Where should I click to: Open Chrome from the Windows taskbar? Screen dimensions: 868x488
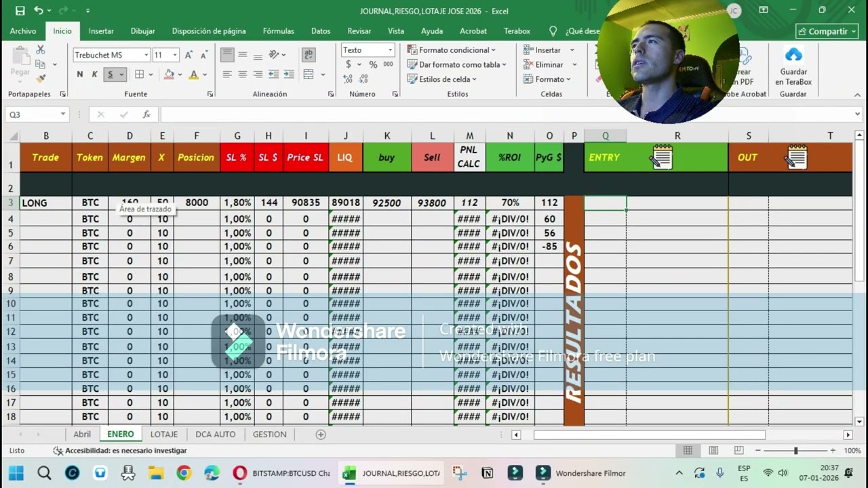coord(184,473)
